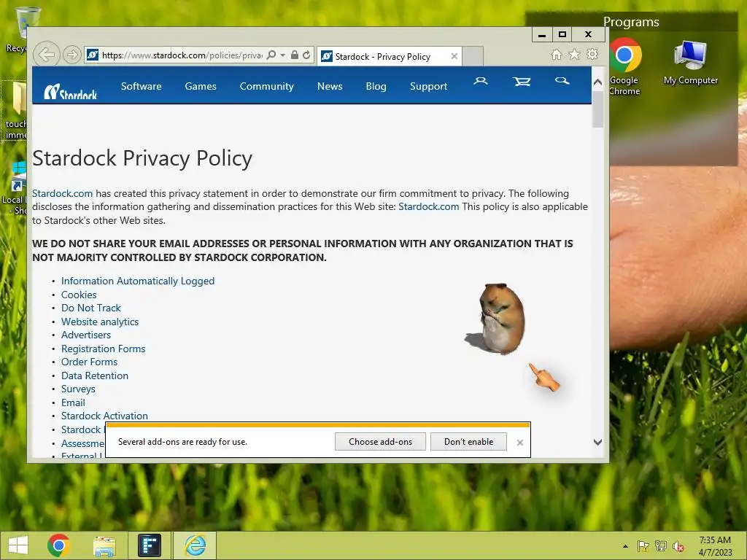The width and height of the screenshot is (747, 560).
Task: Click the muted volume tray icon
Action: 678,546
